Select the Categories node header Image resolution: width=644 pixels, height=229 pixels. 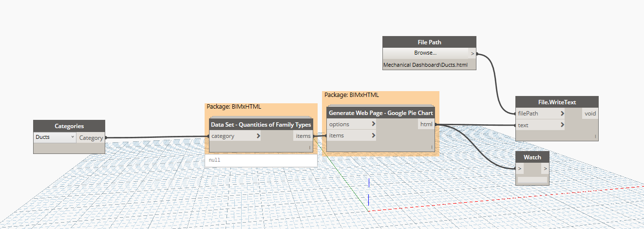69,126
